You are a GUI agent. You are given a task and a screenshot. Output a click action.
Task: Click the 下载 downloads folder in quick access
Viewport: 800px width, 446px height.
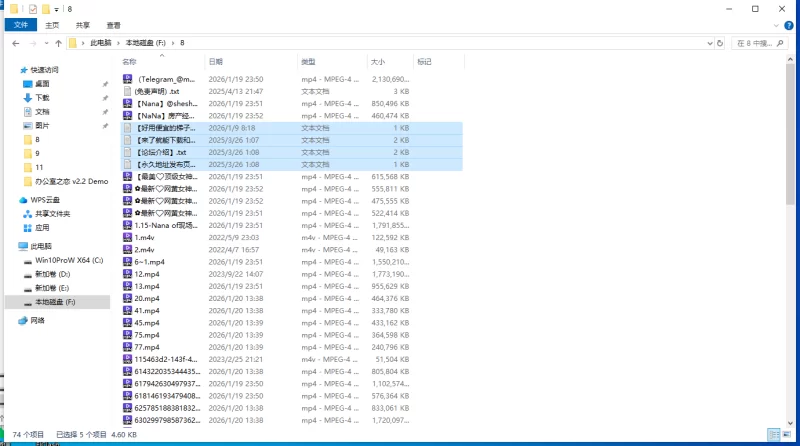pos(42,98)
